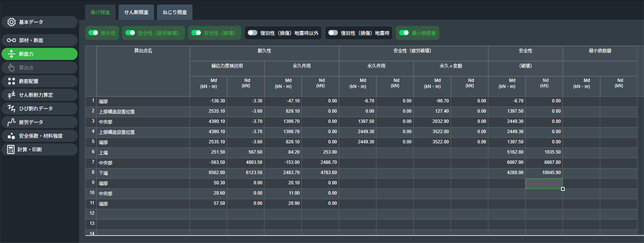
Task: Select row header number 12
Action: coord(91,214)
